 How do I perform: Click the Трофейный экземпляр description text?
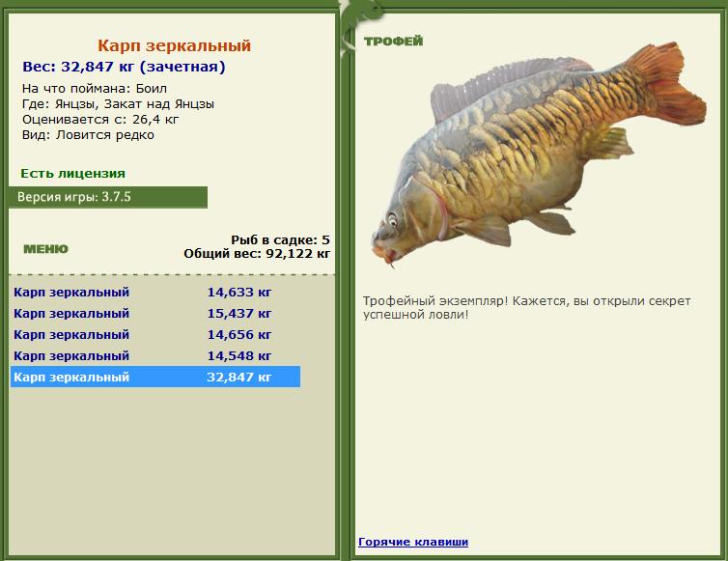tap(526, 307)
